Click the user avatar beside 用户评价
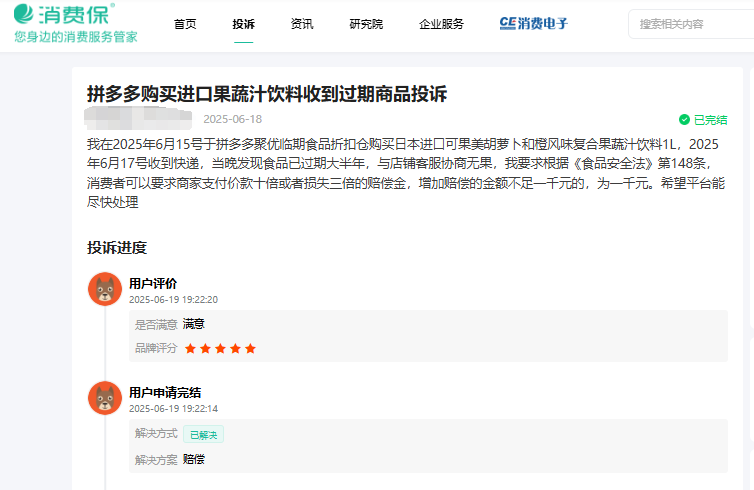 coord(105,289)
